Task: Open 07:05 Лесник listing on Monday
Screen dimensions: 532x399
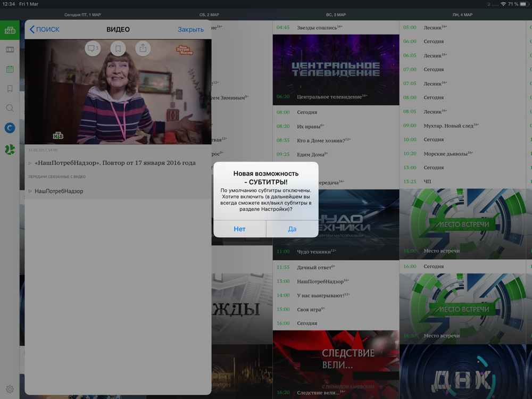Action: (462, 84)
